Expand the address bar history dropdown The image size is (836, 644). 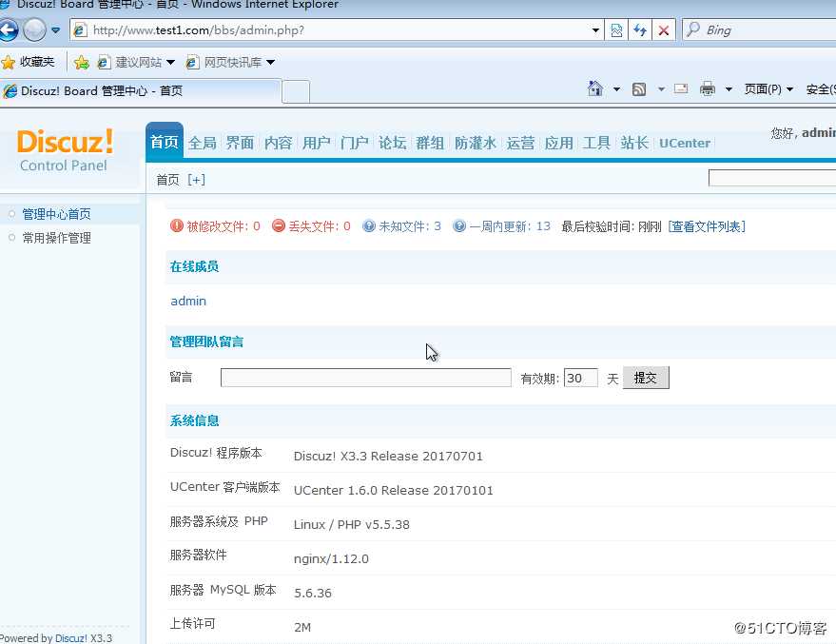coord(595,30)
